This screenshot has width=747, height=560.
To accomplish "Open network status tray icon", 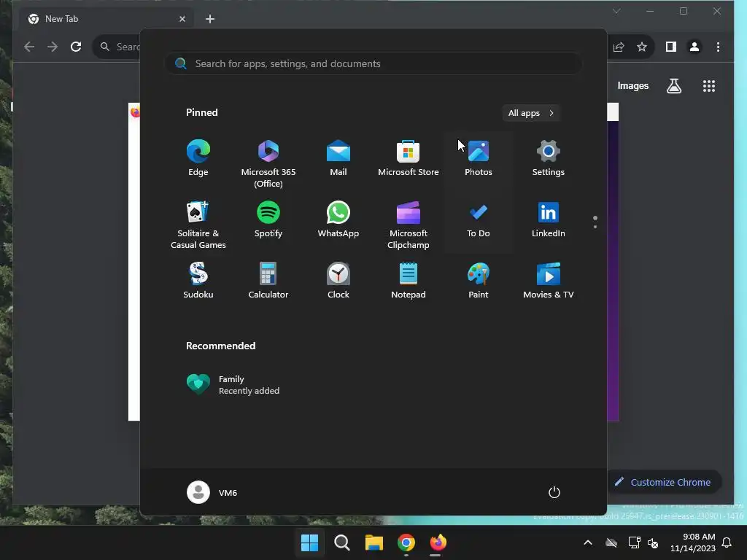I will click(634, 542).
